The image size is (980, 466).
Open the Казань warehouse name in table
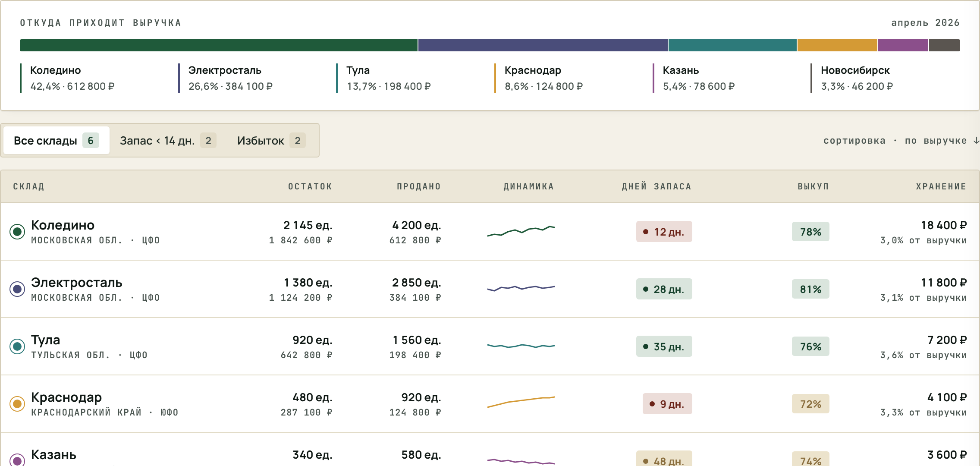(54, 455)
